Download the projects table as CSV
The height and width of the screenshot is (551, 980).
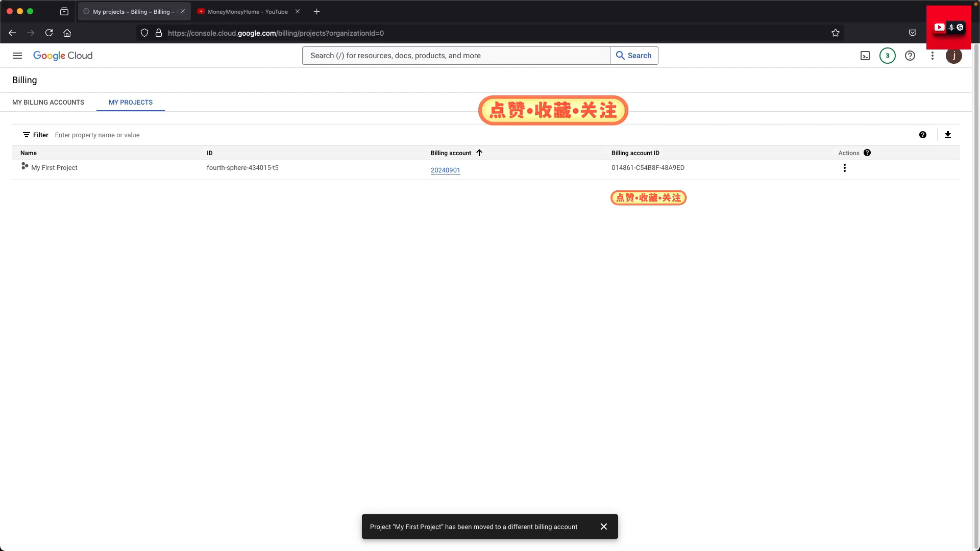pyautogui.click(x=948, y=135)
